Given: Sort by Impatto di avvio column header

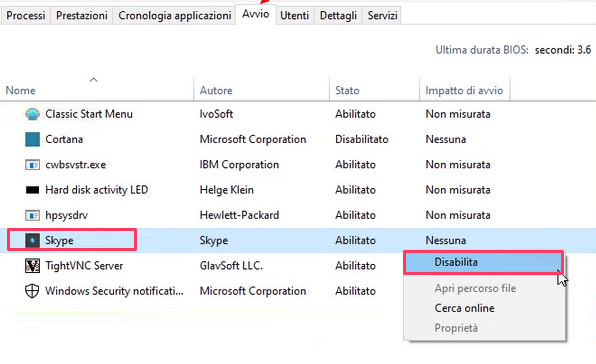Looking at the screenshot, I should [x=464, y=90].
